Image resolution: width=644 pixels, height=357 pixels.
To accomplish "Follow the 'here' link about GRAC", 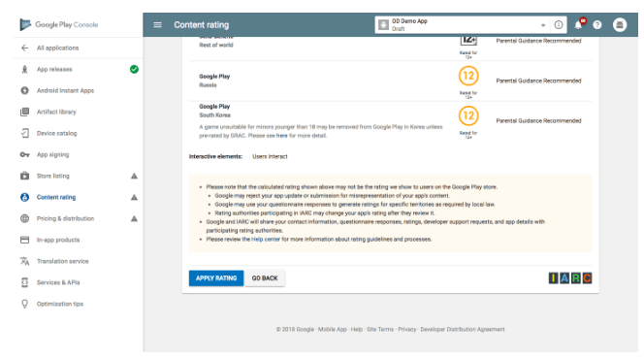I will click(281, 136).
